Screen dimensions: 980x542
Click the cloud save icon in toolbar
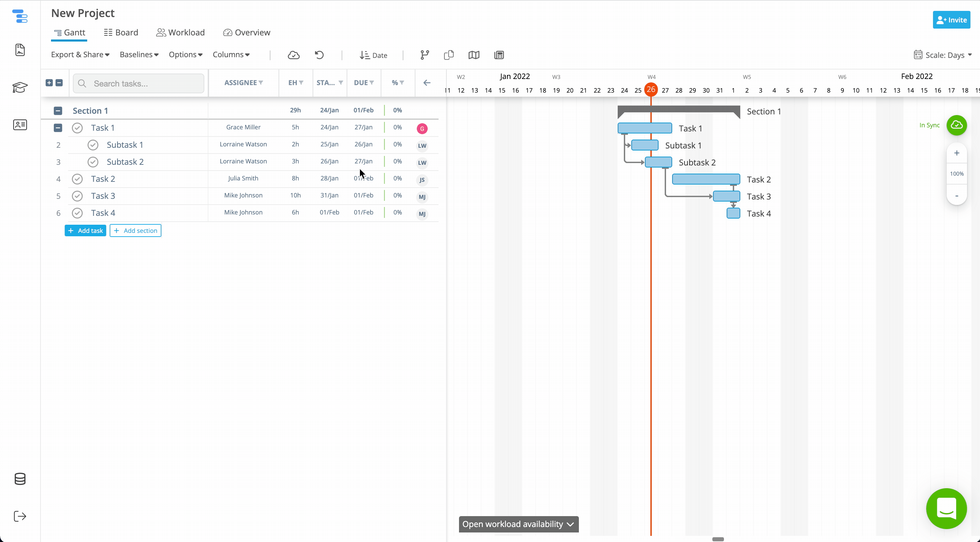point(293,55)
